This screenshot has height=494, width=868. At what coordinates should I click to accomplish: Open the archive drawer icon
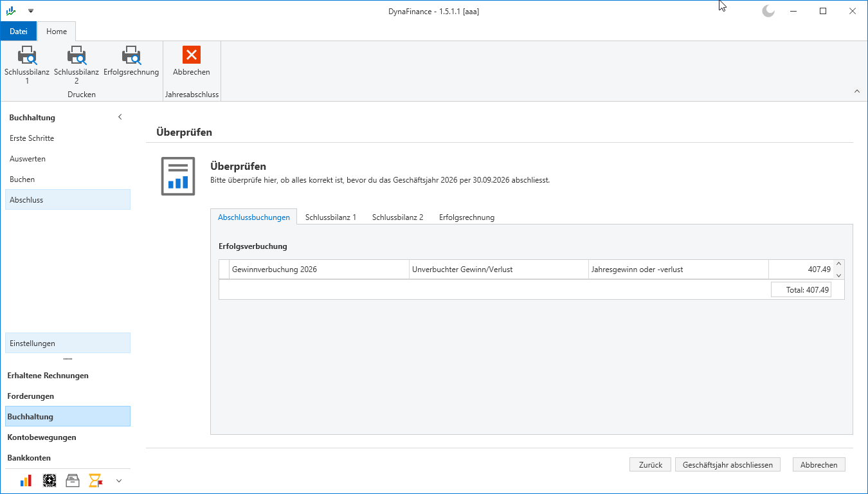73,480
